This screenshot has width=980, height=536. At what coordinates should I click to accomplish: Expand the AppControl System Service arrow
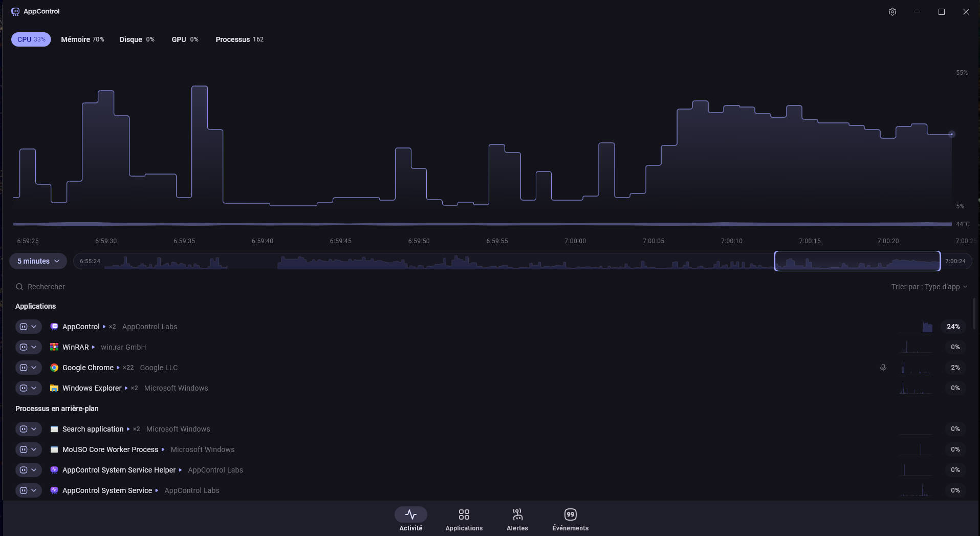click(157, 490)
